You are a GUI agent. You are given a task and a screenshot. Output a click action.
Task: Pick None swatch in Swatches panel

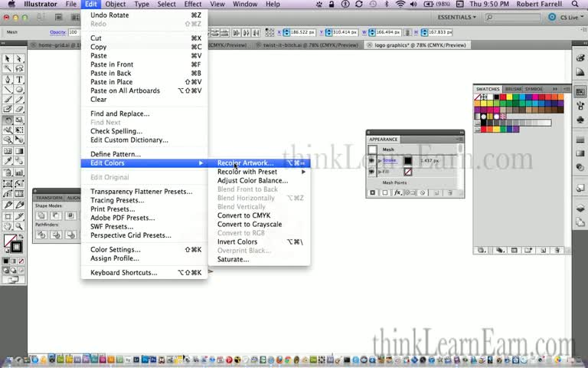point(478,97)
